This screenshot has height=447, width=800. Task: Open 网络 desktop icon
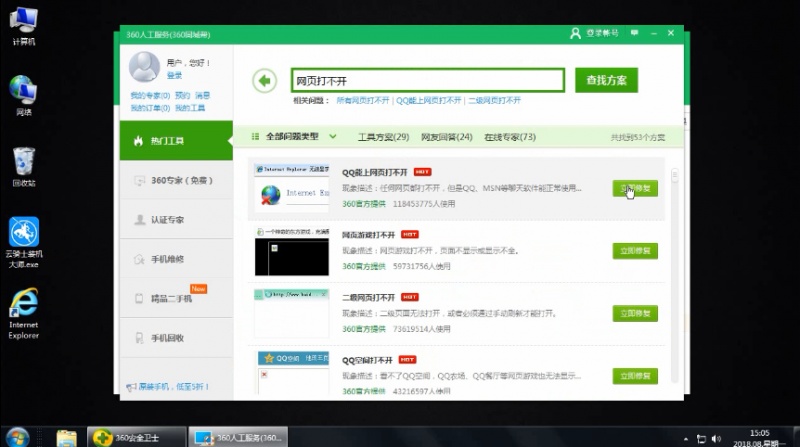(x=23, y=96)
